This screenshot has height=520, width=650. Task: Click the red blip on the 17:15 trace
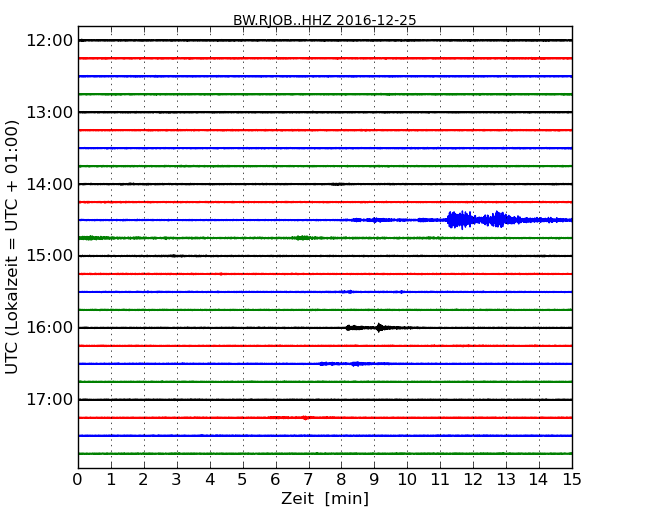point(305,418)
